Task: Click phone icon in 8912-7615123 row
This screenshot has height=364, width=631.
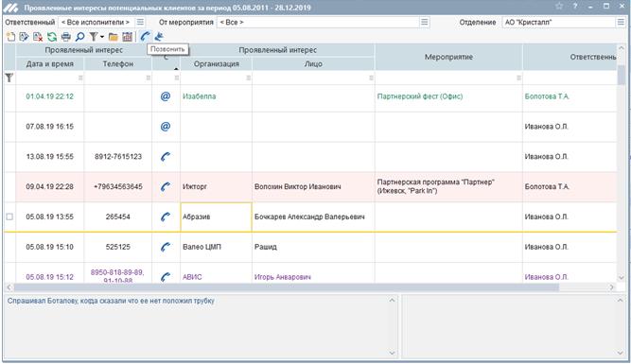Action: click(x=166, y=156)
